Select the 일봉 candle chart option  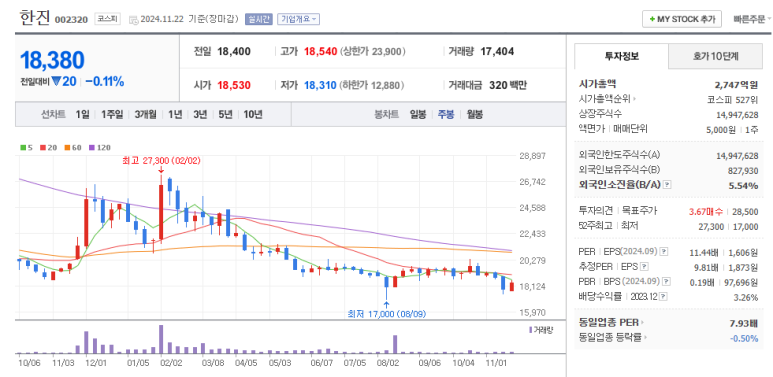point(418,114)
